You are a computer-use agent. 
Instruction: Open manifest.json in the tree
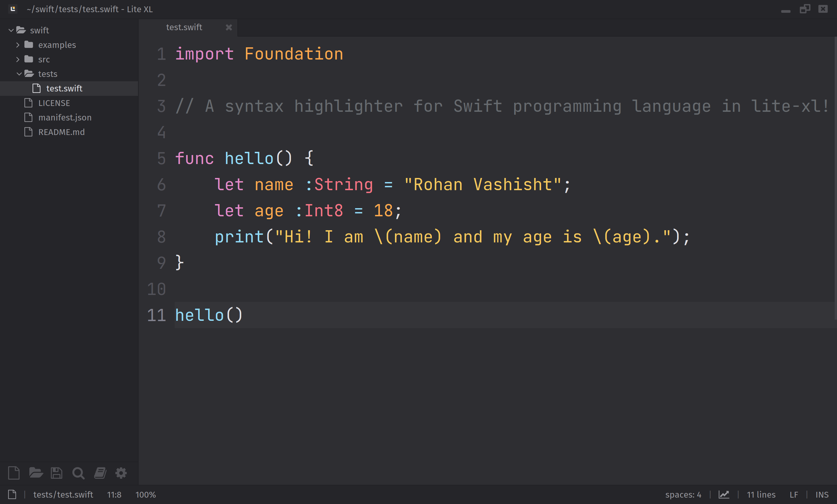pos(65,117)
